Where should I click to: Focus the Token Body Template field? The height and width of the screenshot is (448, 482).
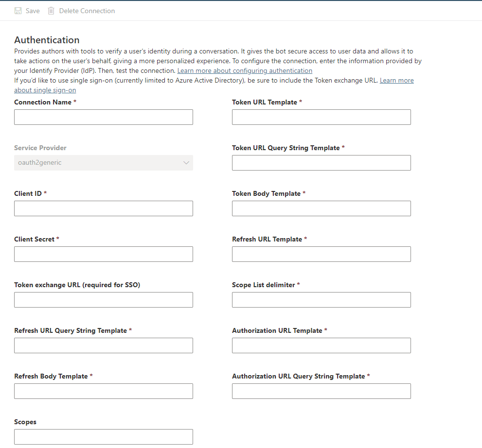coord(321,208)
